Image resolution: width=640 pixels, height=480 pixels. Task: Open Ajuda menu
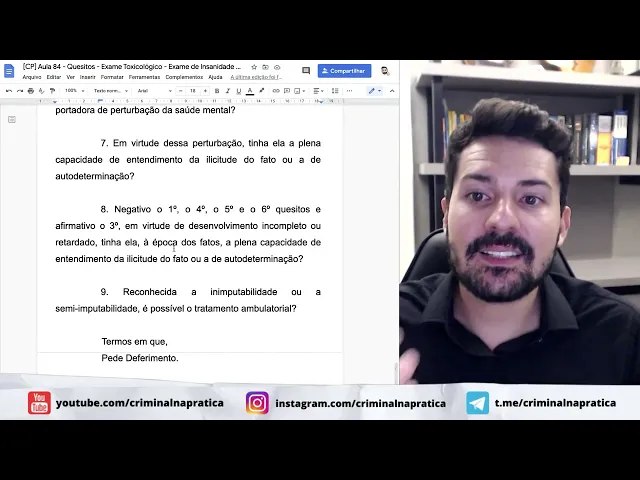coord(215,77)
